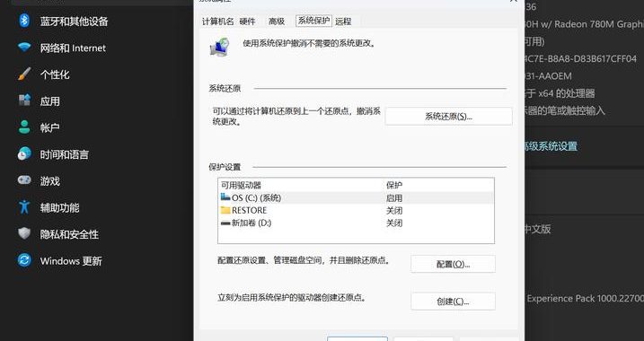
Task: Open the 蓝牙和其他设备 Bluetooth icon
Action: (24, 21)
